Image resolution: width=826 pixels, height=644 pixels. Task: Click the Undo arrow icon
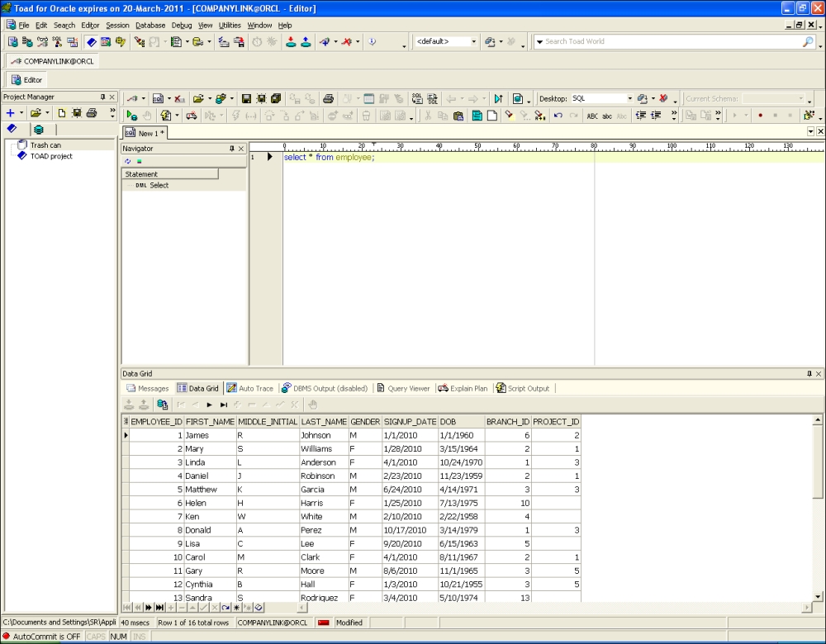(x=558, y=116)
